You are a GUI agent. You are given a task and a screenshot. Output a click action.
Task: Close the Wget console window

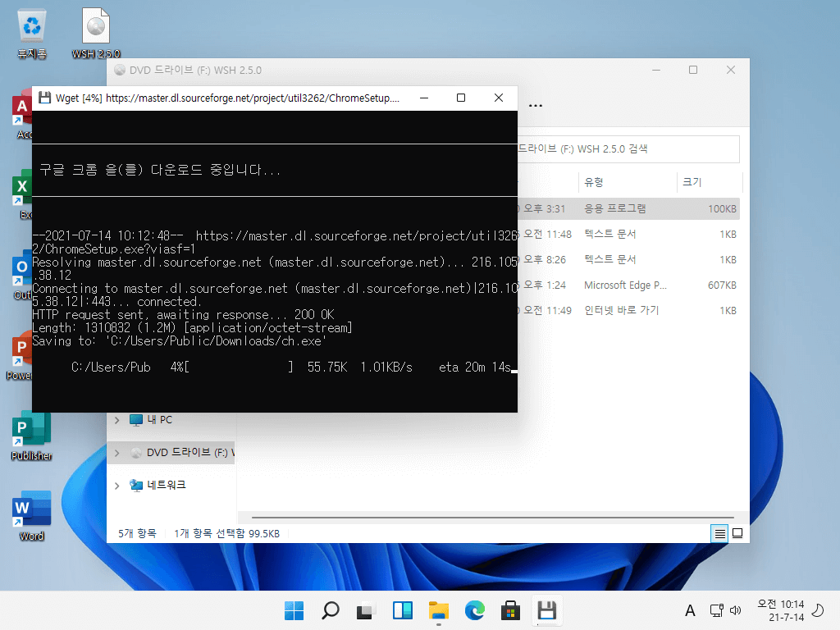click(x=498, y=98)
